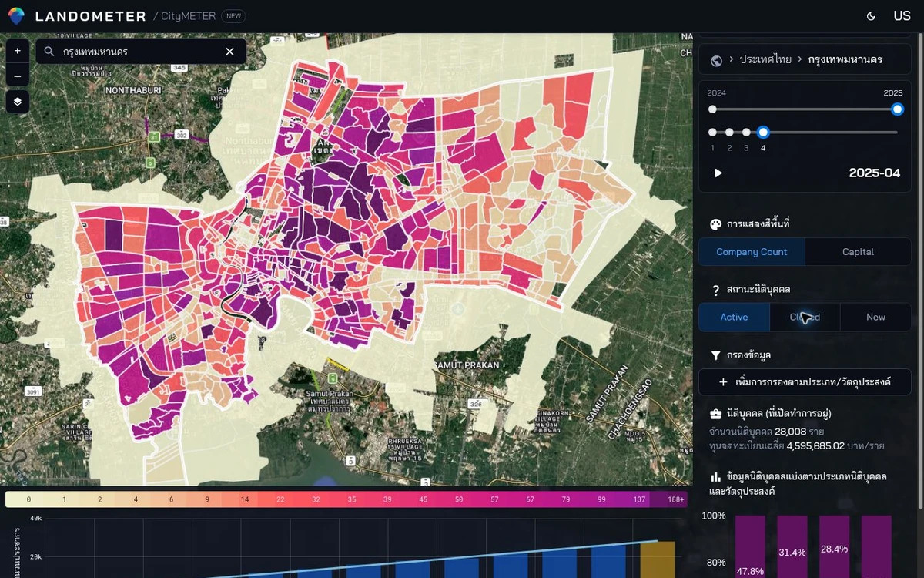Click the 47.8% bar in the chart
924x578 pixels.
point(750,547)
